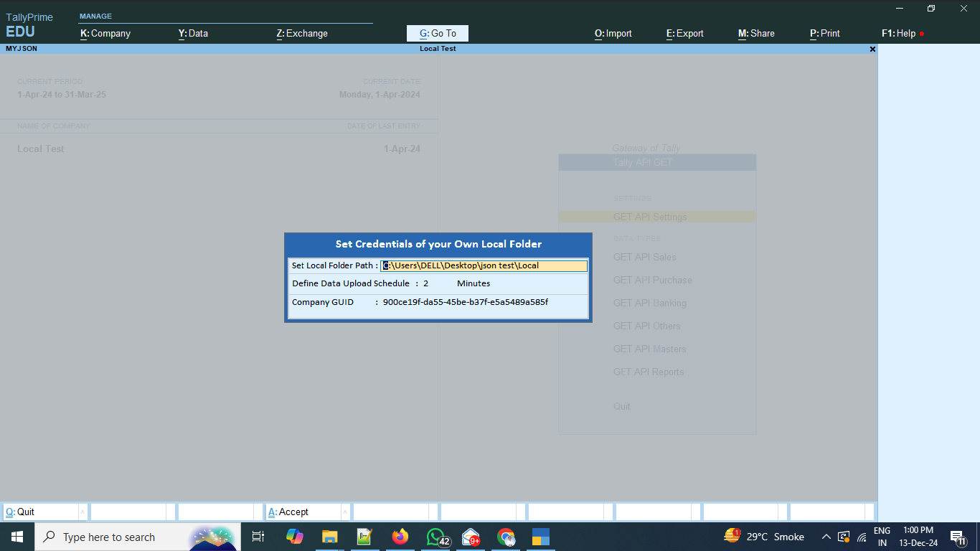980x551 pixels.
Task: Open the Windows Start menu
Action: tap(17, 537)
